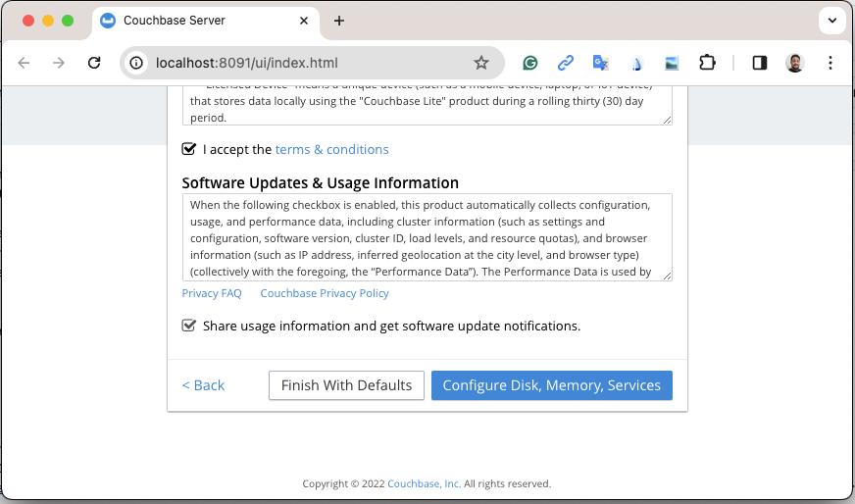Screen dimensions: 855x504
Task: Click Configure Disk, Memory, Services
Action: [552, 385]
